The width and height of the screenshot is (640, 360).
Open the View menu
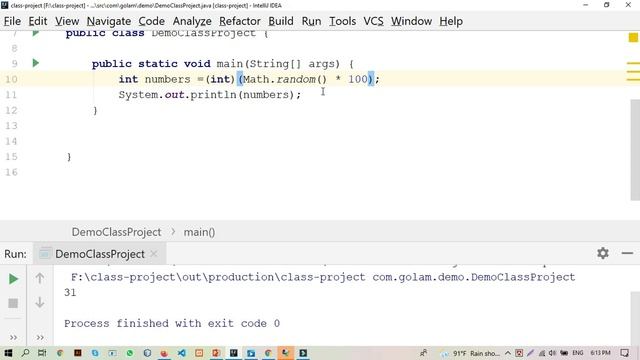click(67, 21)
